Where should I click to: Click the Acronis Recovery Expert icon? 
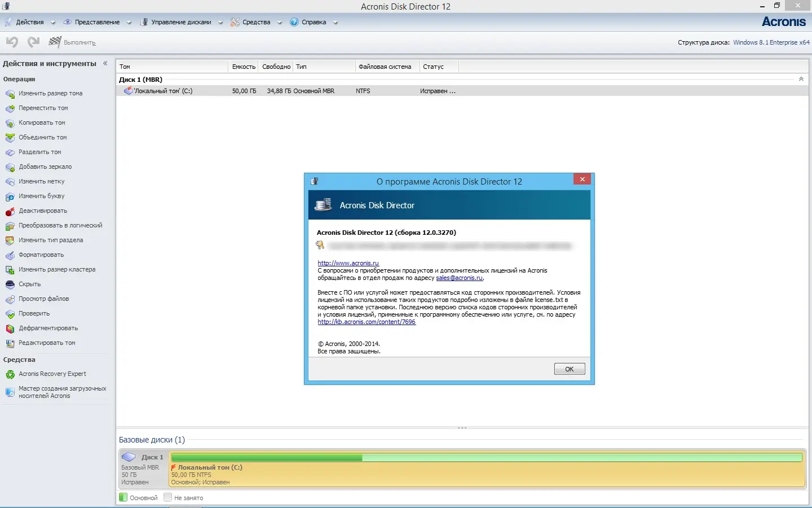click(10, 374)
